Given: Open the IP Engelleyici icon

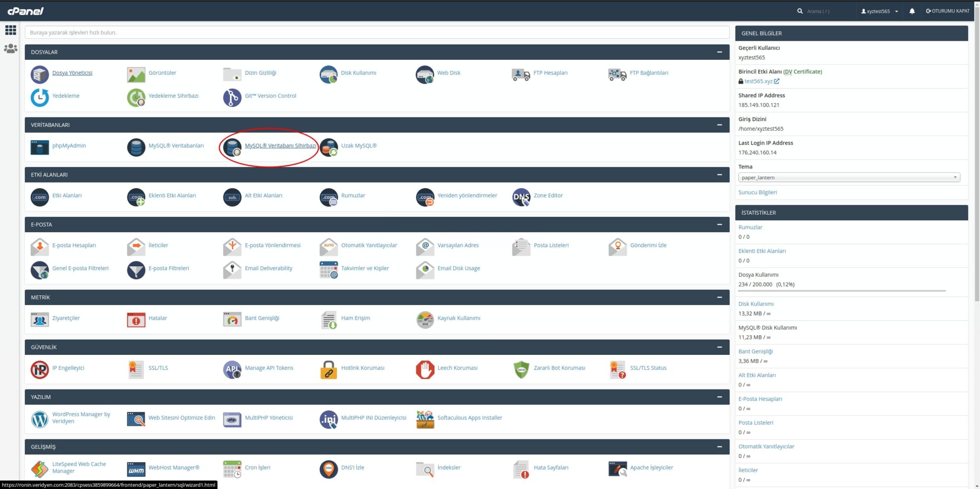Looking at the screenshot, I should point(40,370).
